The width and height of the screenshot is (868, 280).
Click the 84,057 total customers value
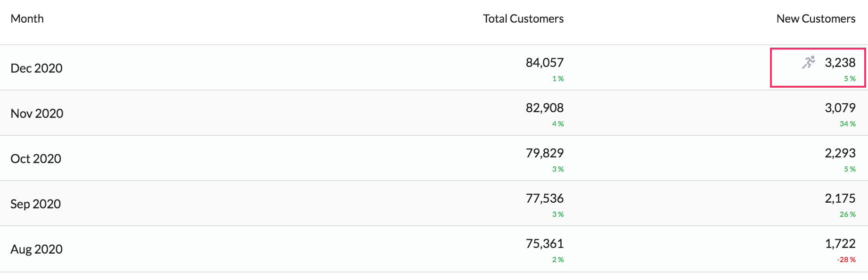(x=545, y=63)
